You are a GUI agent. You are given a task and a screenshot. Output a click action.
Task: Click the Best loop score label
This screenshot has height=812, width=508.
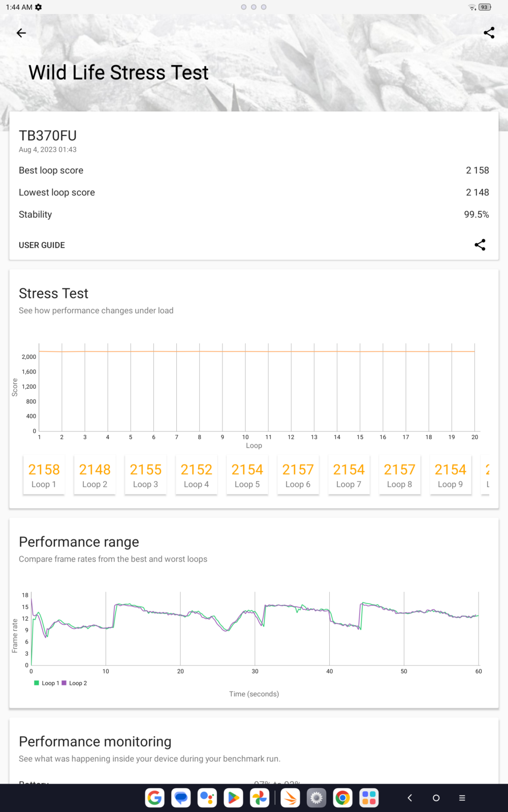[x=51, y=171]
